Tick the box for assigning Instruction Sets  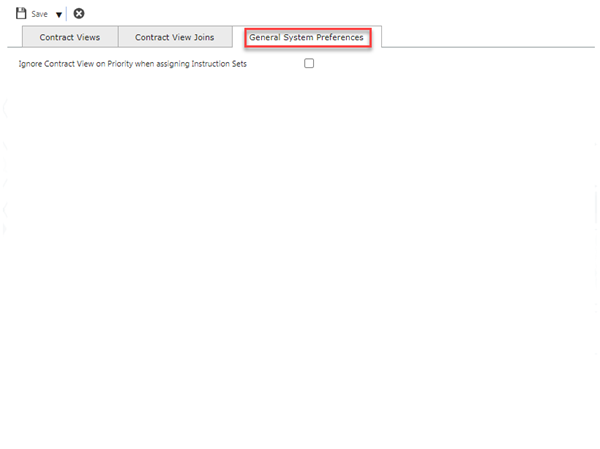(x=309, y=63)
